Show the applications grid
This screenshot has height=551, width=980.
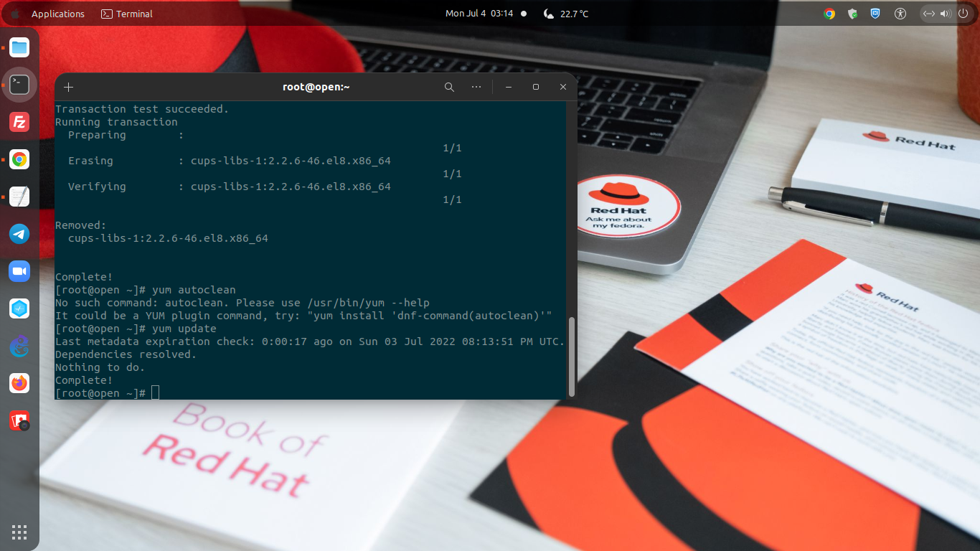pyautogui.click(x=19, y=532)
